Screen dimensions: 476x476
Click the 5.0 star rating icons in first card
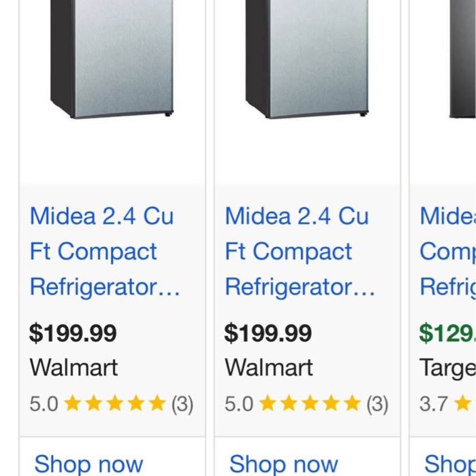click(115, 404)
